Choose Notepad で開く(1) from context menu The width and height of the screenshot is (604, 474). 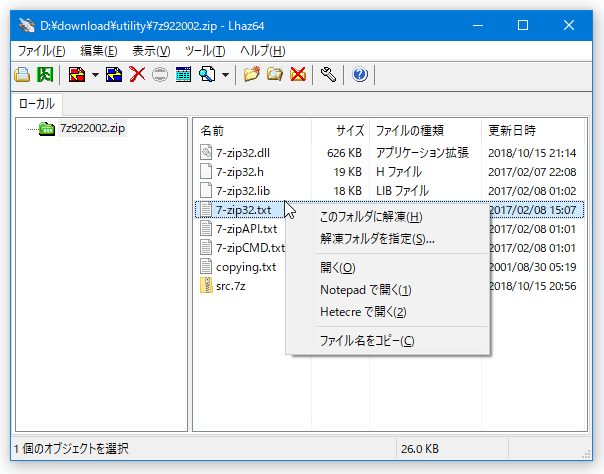[388, 290]
